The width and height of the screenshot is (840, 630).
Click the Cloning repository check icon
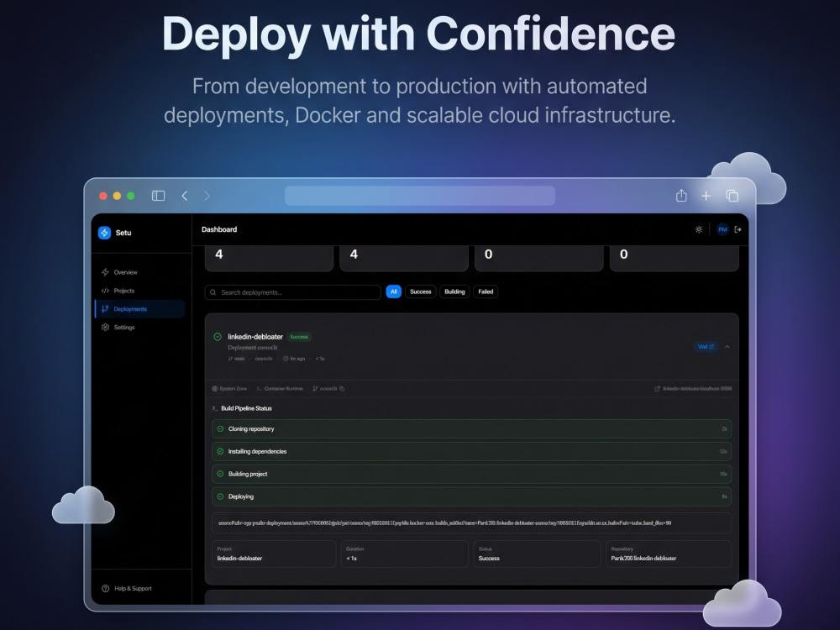pos(220,428)
